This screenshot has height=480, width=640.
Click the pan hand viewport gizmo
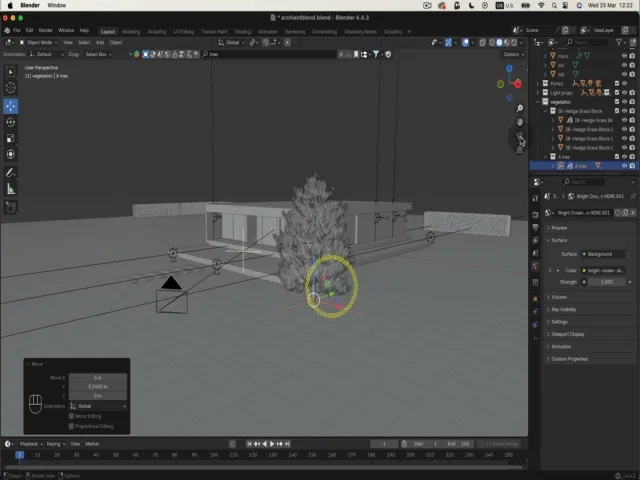tap(520, 122)
